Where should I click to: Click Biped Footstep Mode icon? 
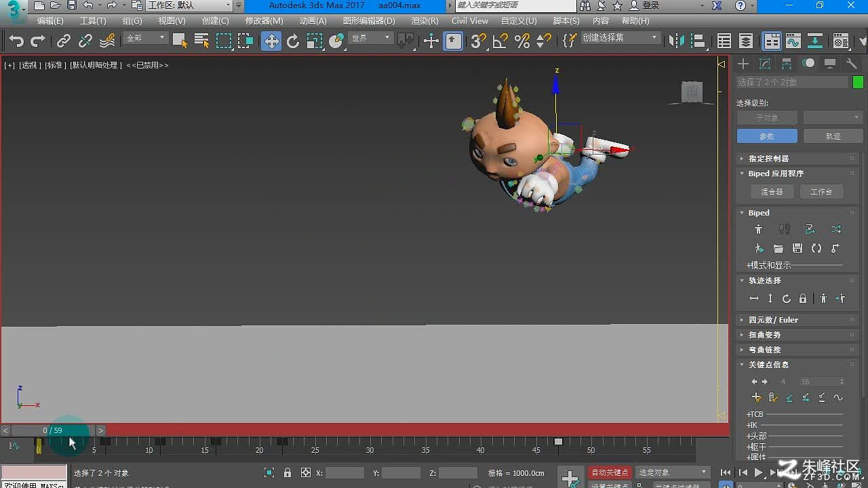785,230
